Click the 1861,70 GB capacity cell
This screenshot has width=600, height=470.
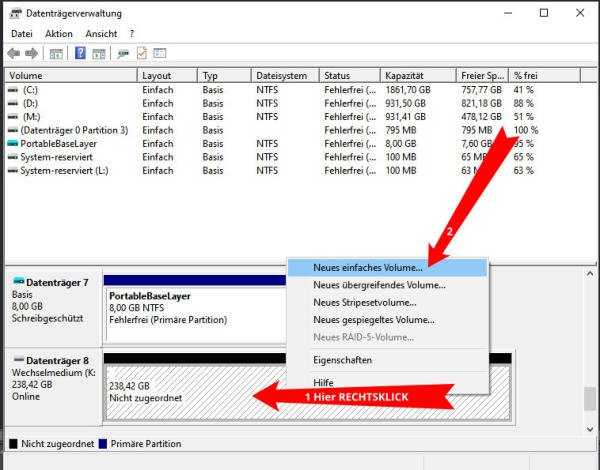[x=408, y=90]
